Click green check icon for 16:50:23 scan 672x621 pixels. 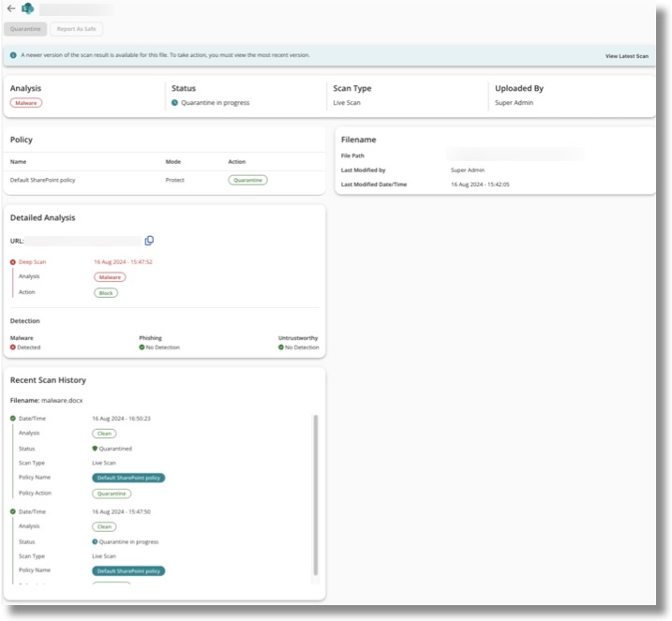pyautogui.click(x=13, y=419)
